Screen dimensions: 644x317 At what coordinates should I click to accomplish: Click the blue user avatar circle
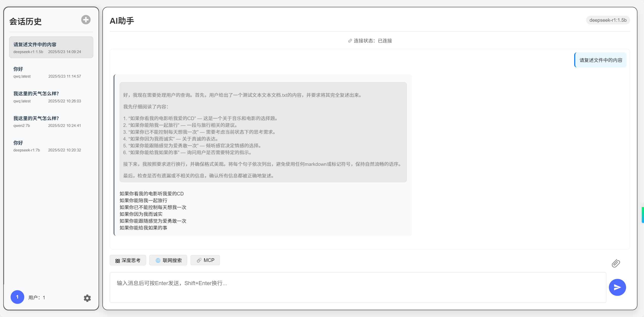[17, 297]
